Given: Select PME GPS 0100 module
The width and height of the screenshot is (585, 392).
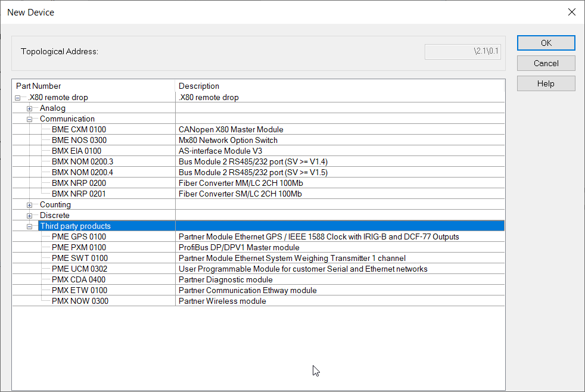Looking at the screenshot, I should 79,237.
